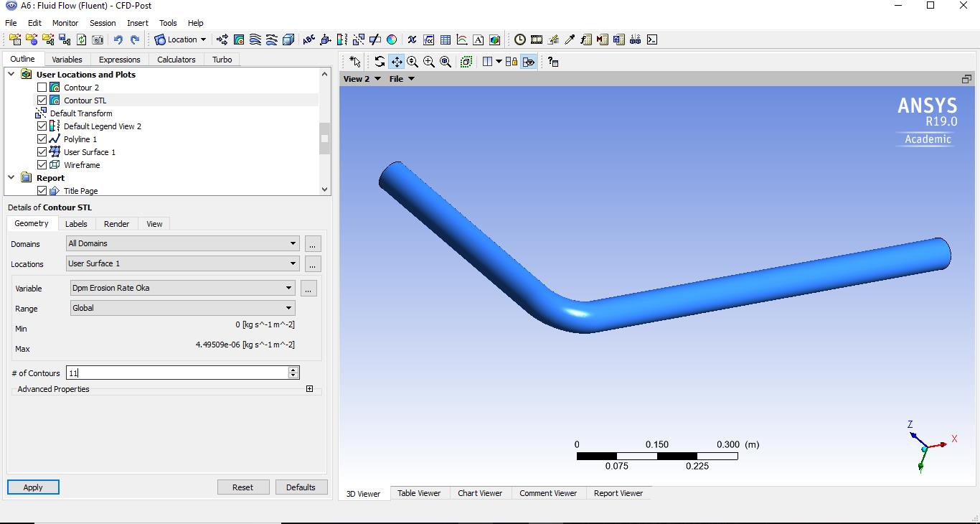
Task: Uncheck the Wireframe visibility checkbox
Action: click(42, 165)
